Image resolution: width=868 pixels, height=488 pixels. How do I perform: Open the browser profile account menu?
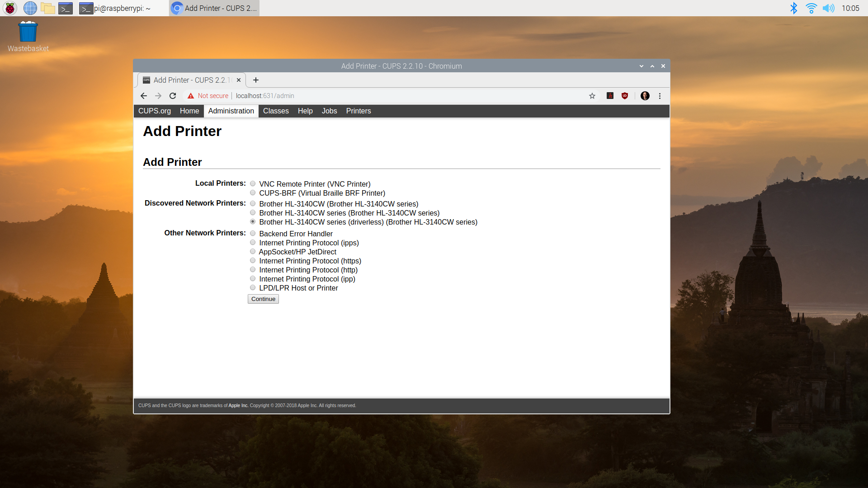645,96
